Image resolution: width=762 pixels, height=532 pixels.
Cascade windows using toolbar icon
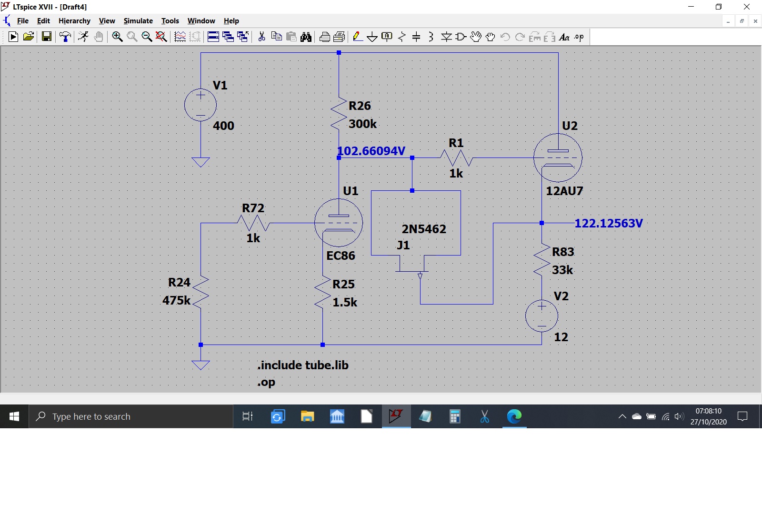(x=228, y=37)
